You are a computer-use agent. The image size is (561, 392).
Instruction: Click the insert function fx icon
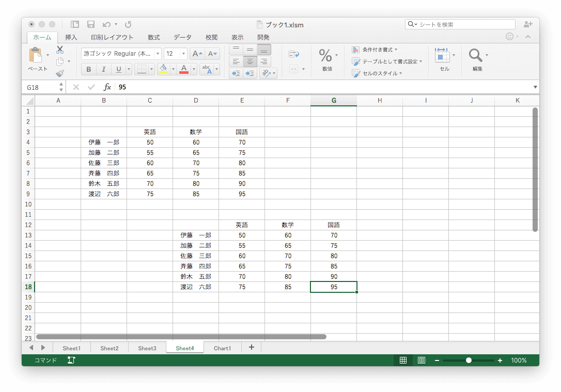coord(107,87)
